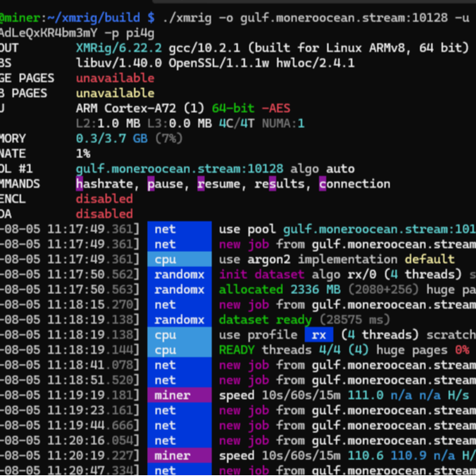
Task: Click the green 64-bit label
Action: coord(233,108)
